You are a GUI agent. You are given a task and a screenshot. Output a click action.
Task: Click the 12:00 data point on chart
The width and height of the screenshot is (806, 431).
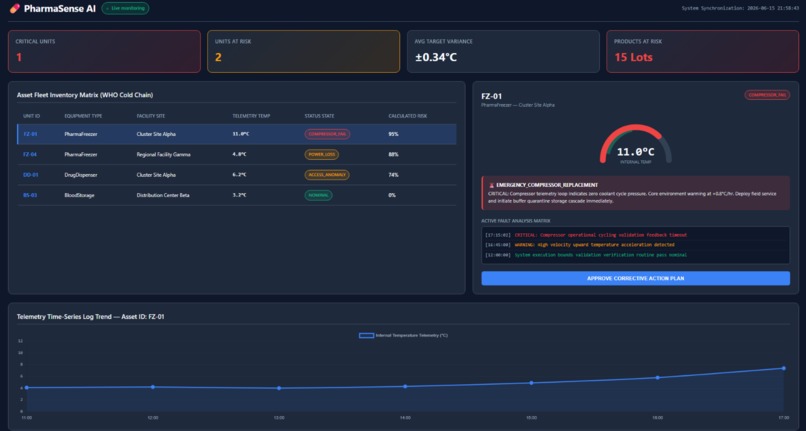(x=153, y=387)
